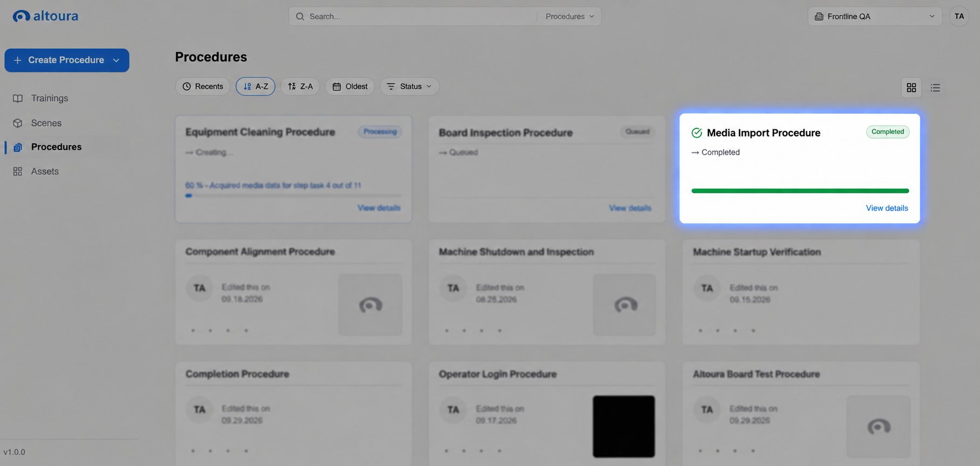980x466 pixels.
Task: Switch to grid view icon
Action: pyautogui.click(x=912, y=87)
